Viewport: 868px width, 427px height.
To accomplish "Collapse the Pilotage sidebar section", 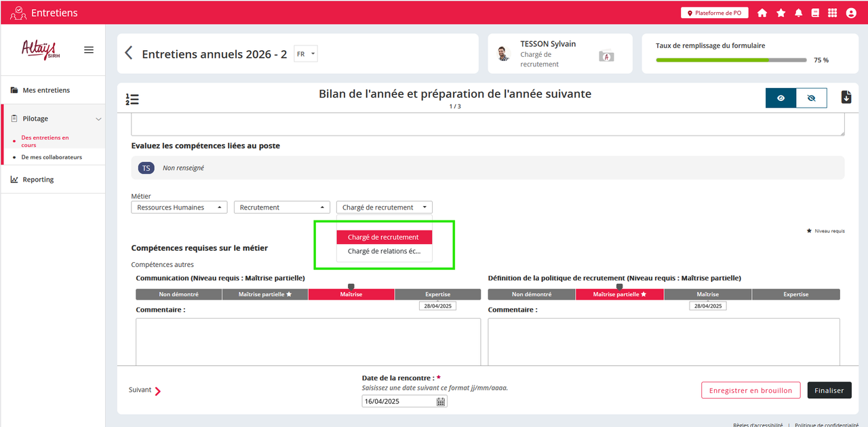I will [98, 119].
